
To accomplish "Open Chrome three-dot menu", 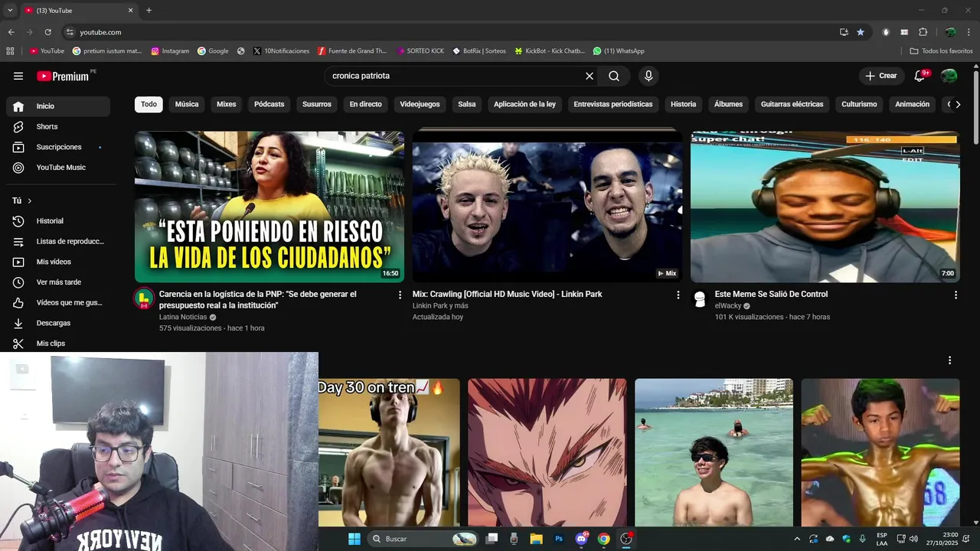I will pos(969,32).
